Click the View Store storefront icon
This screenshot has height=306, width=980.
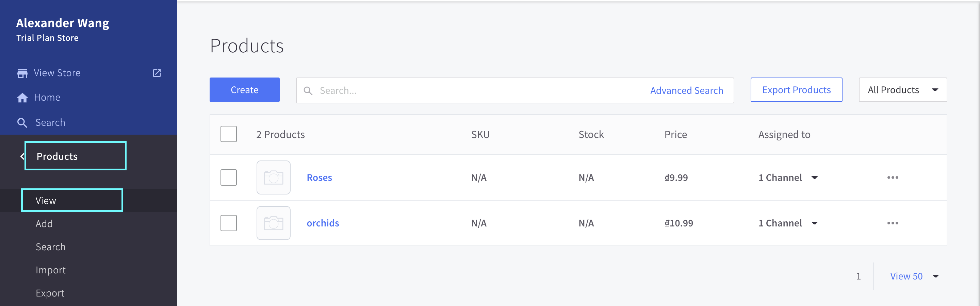(x=22, y=73)
